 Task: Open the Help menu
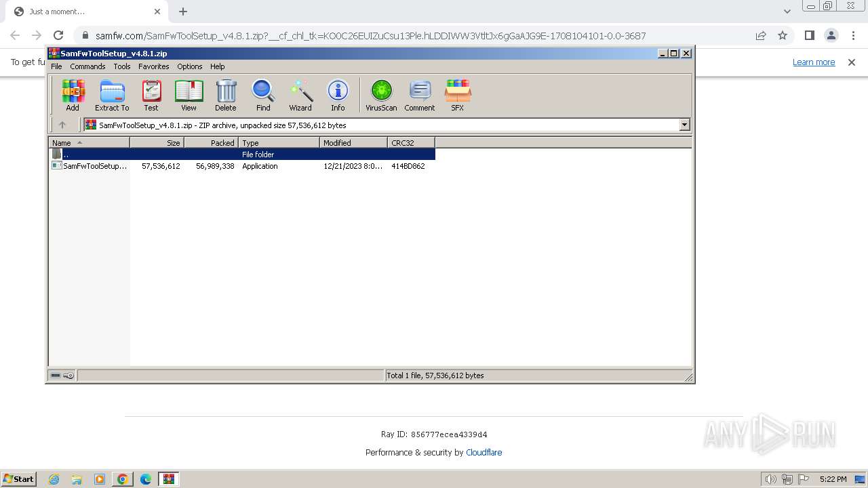(x=217, y=66)
